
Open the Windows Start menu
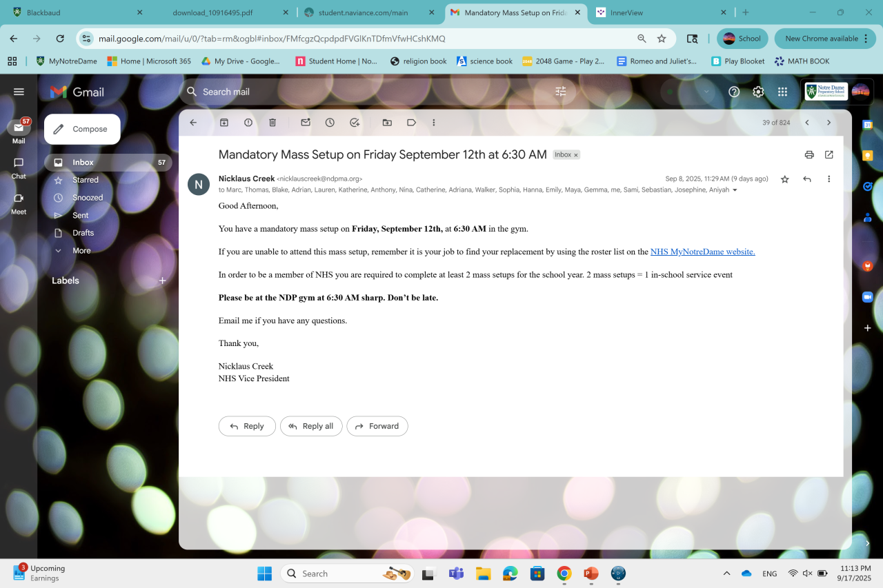264,574
